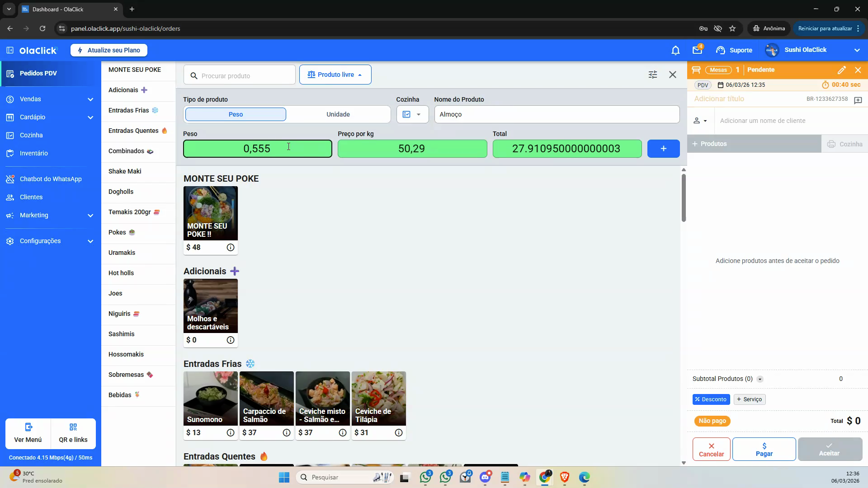
Task: Select the Carpaccio de Salmão thumbnail
Action: pyautogui.click(x=267, y=399)
